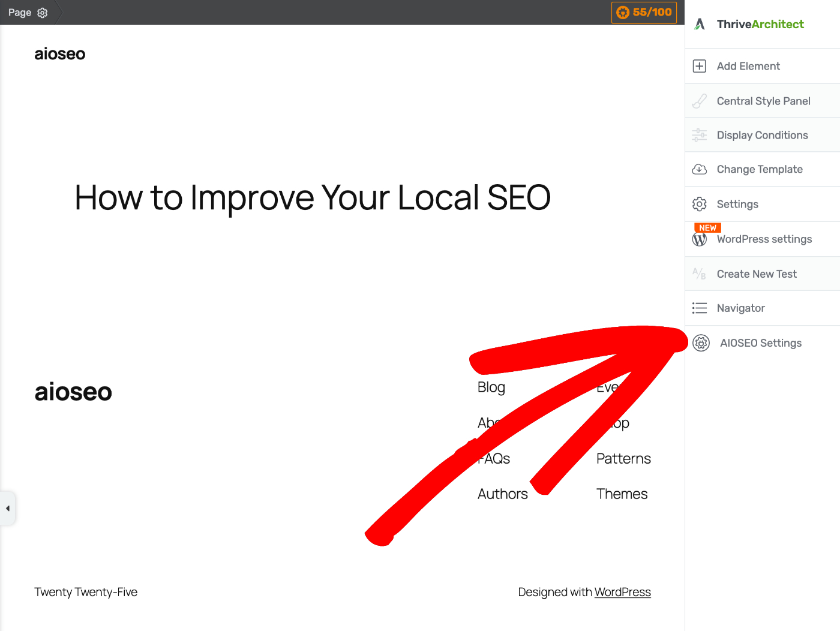The width and height of the screenshot is (840, 631).
Task: Click the A/B Create New Test icon
Action: click(700, 274)
